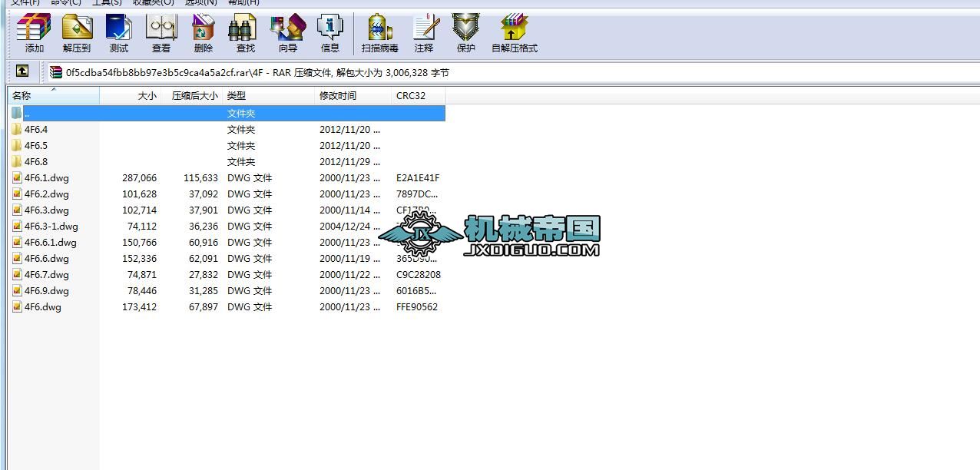Screen dimensions: 980x470
Task: Click the archive path address field
Action: coord(513,73)
